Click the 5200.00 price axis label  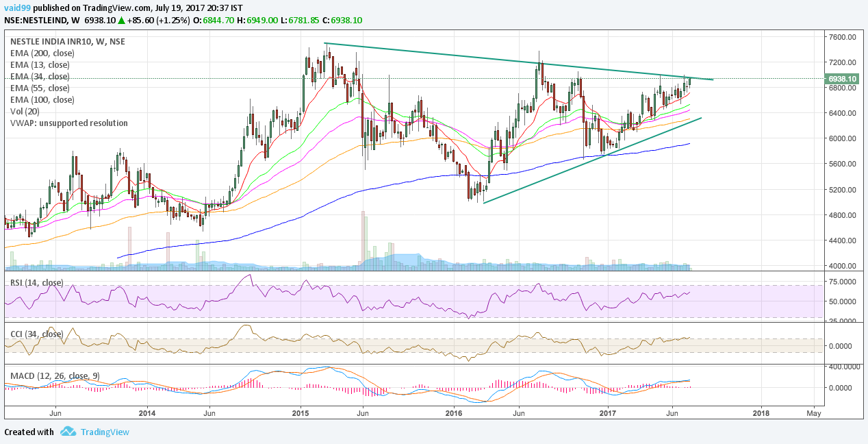(844, 190)
